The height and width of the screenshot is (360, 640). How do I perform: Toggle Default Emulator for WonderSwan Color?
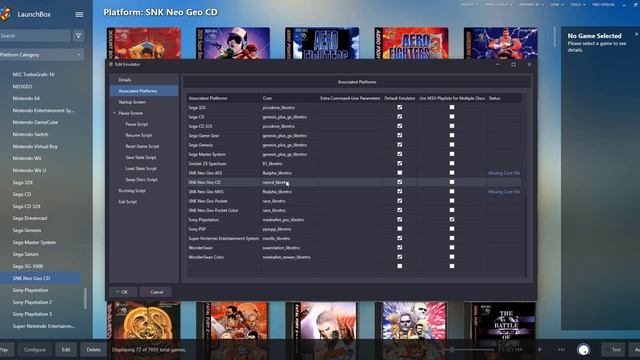[x=400, y=257]
